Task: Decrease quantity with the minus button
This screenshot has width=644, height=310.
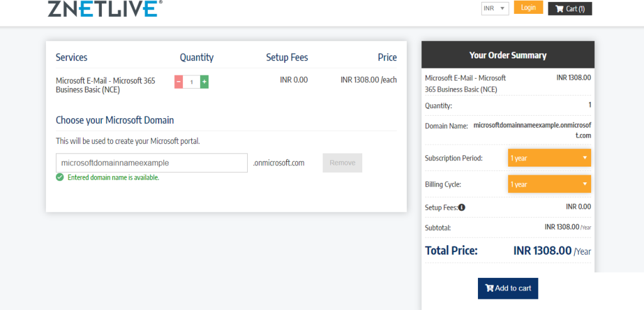Action: [x=179, y=82]
